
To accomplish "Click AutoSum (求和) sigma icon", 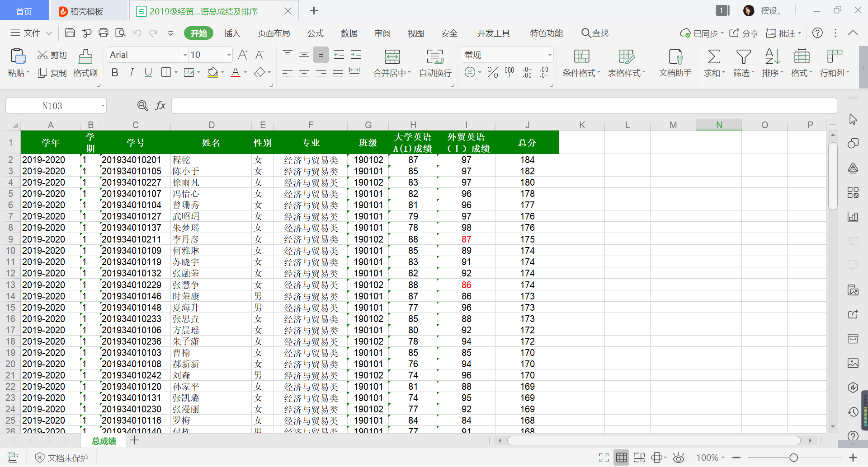I will click(714, 57).
